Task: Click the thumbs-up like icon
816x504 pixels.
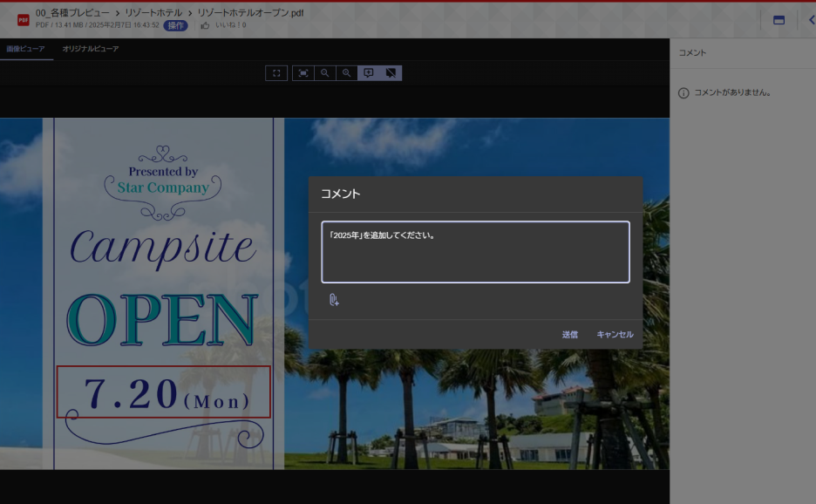Action: (x=205, y=25)
